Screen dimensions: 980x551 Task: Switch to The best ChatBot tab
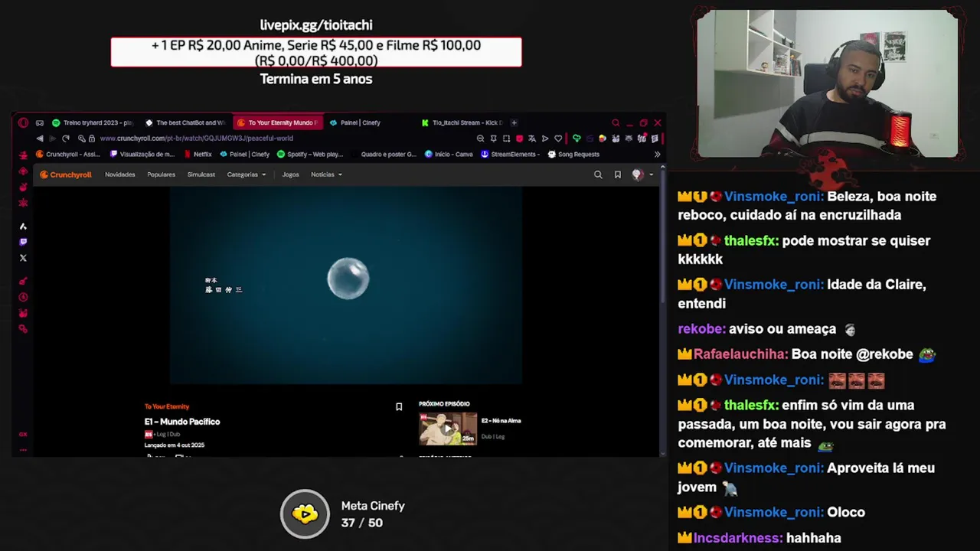pos(185,122)
